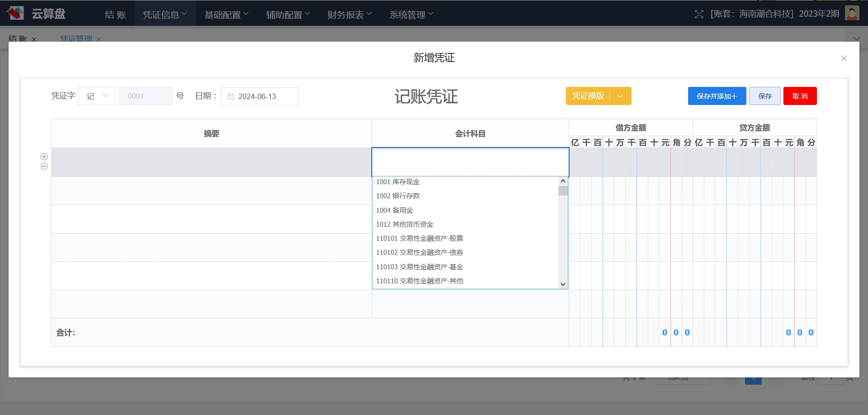Click the remove row minus icon
Image resolution: width=868 pixels, height=415 pixels.
tap(44, 167)
